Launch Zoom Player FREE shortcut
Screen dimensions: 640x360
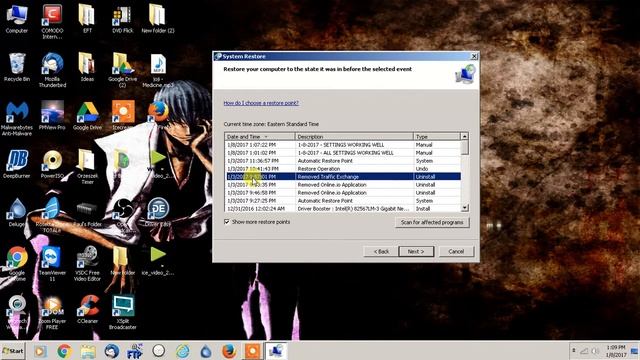(52, 312)
